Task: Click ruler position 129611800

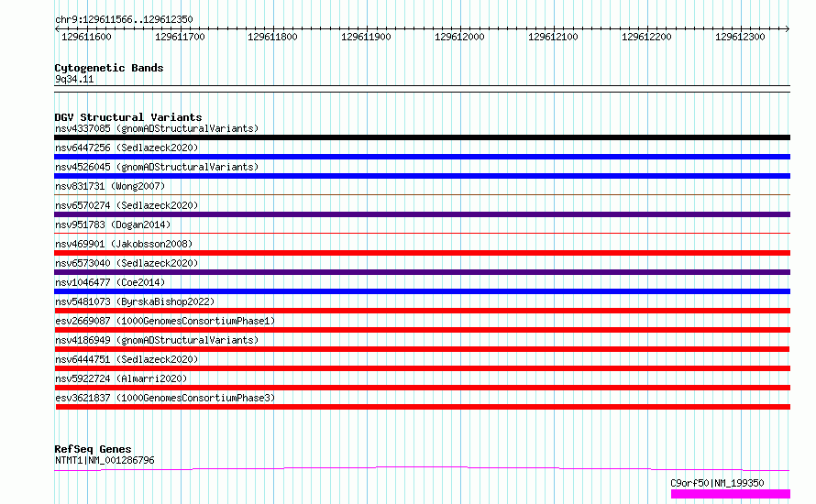Action: [272, 37]
